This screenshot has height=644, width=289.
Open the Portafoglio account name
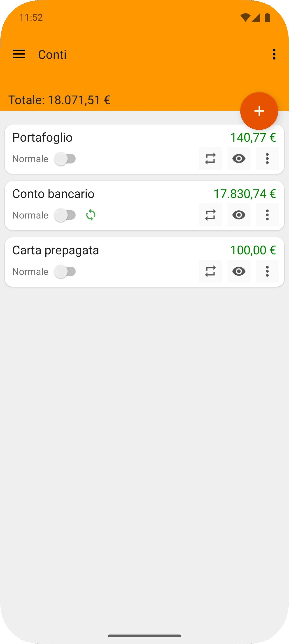pos(42,138)
